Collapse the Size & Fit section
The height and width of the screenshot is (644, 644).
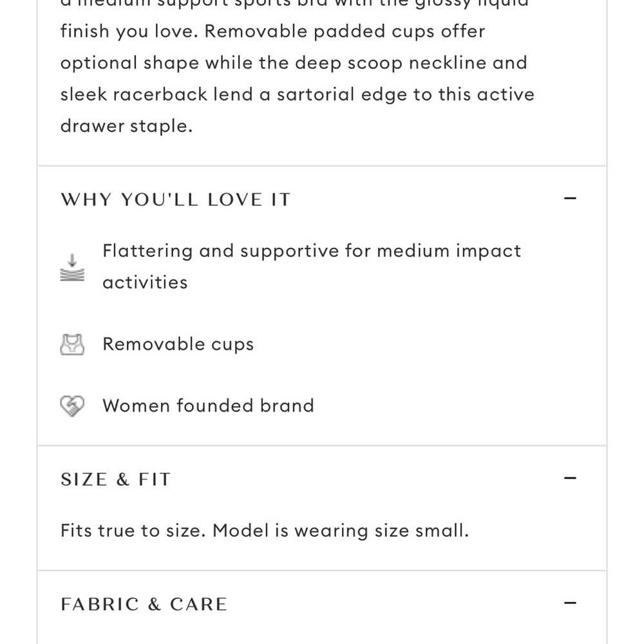tap(570, 478)
